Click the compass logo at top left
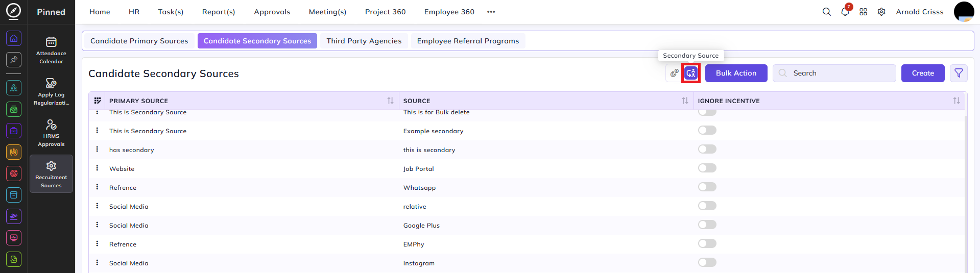 14,11
